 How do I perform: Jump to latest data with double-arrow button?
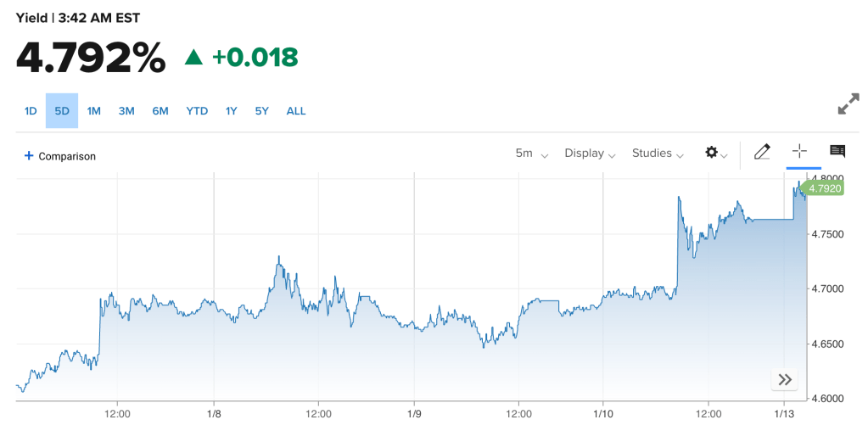point(784,379)
